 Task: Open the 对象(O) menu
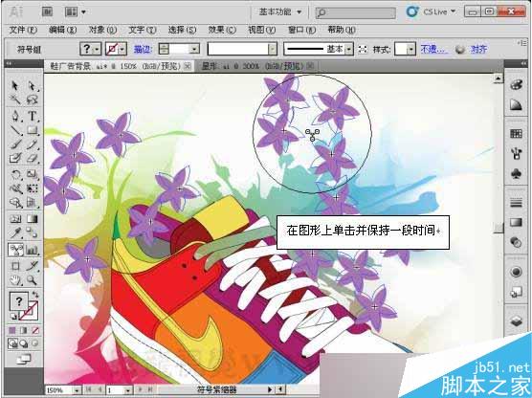[102, 30]
